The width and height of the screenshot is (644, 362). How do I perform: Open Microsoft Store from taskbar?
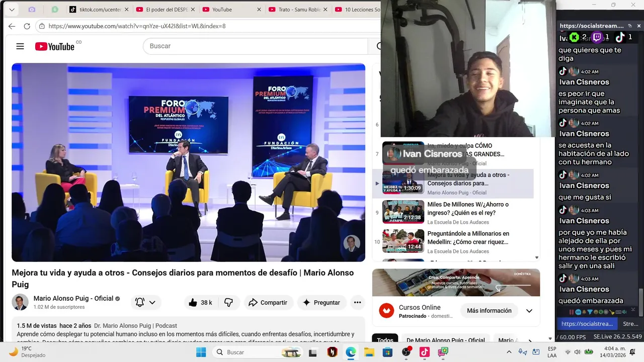(x=387, y=352)
